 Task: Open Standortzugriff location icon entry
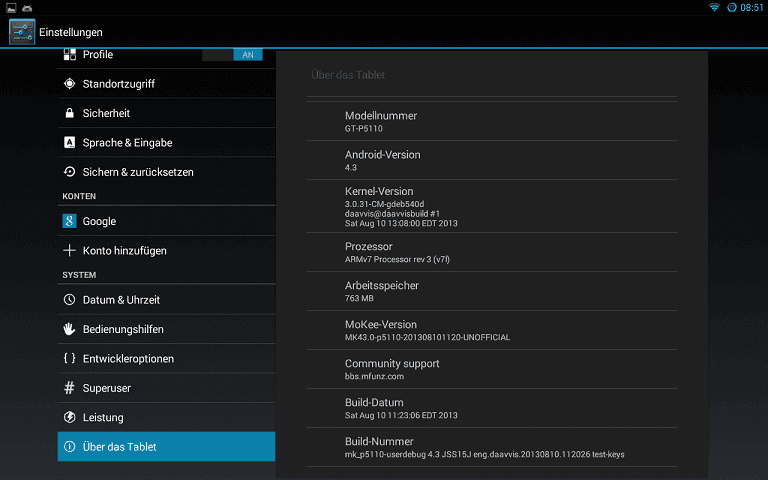tap(70, 84)
